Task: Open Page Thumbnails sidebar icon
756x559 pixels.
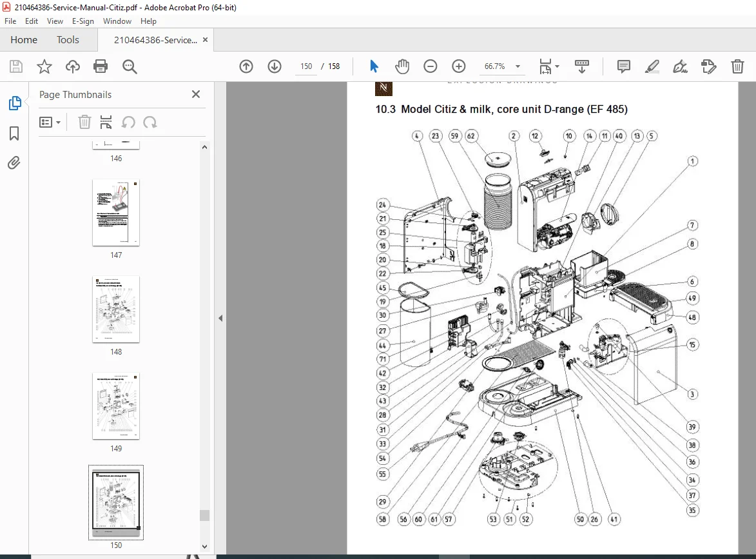Action: point(14,103)
